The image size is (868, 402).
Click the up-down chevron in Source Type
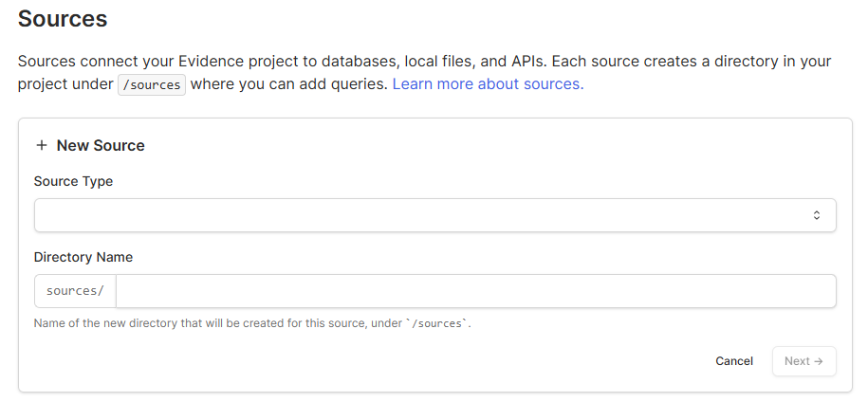tap(817, 215)
